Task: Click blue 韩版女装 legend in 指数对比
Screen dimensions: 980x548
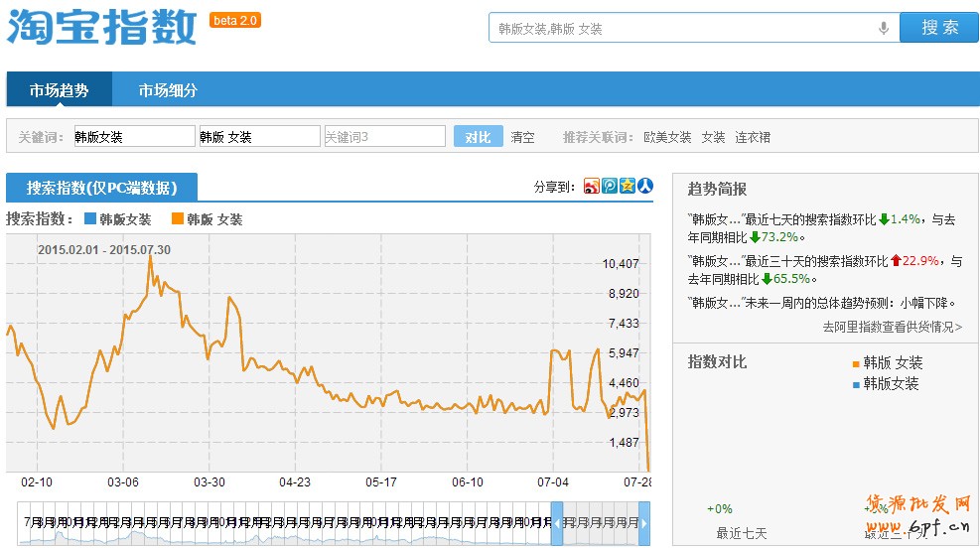Action: point(886,383)
